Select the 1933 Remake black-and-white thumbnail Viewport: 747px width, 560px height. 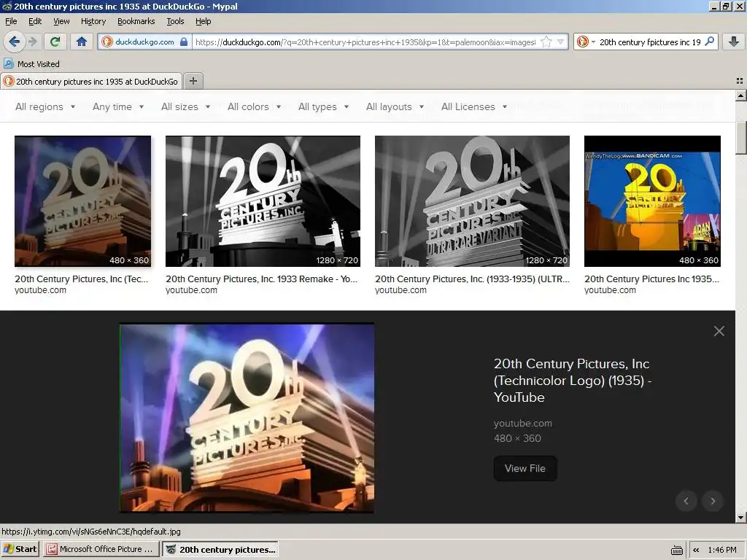263,201
